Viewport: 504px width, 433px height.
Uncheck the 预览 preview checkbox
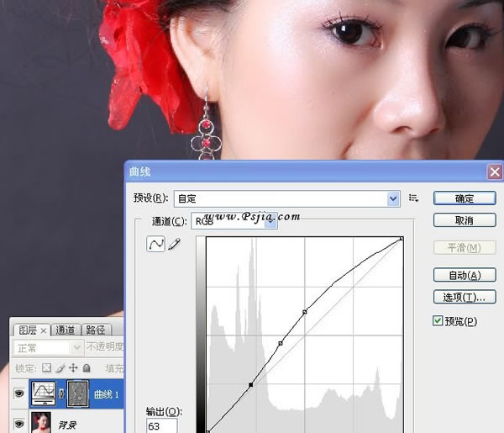click(438, 320)
